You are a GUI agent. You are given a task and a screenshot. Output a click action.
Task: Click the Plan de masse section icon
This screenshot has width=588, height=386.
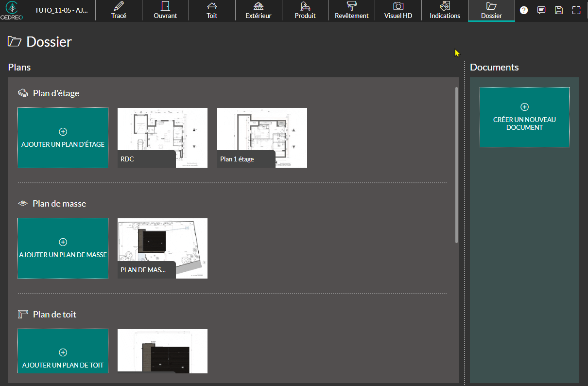click(23, 204)
